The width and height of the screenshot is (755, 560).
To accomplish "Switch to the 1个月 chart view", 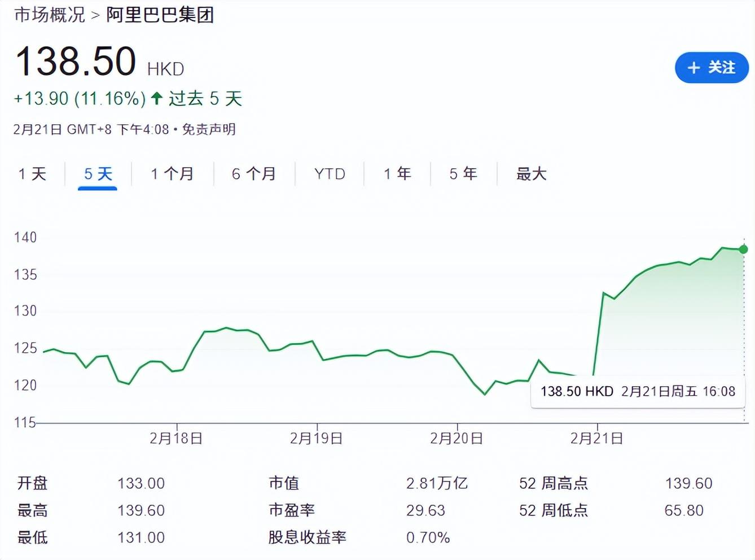I will pyautogui.click(x=172, y=174).
